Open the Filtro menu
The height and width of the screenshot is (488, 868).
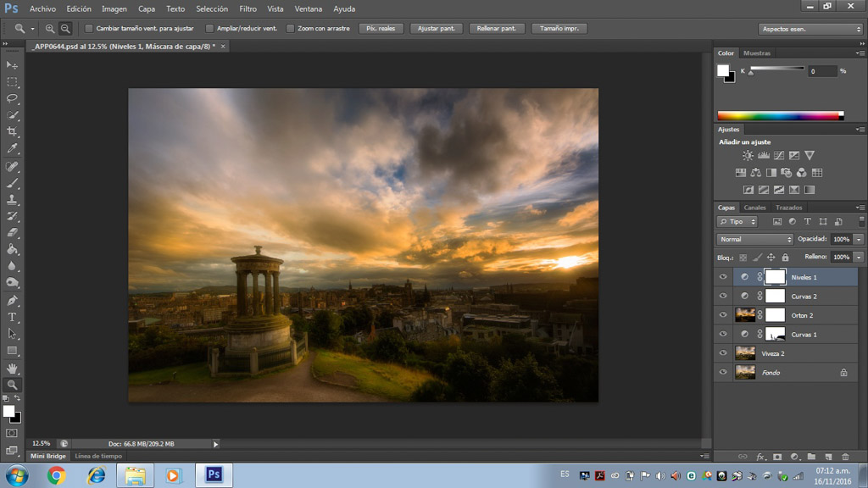[x=248, y=8]
